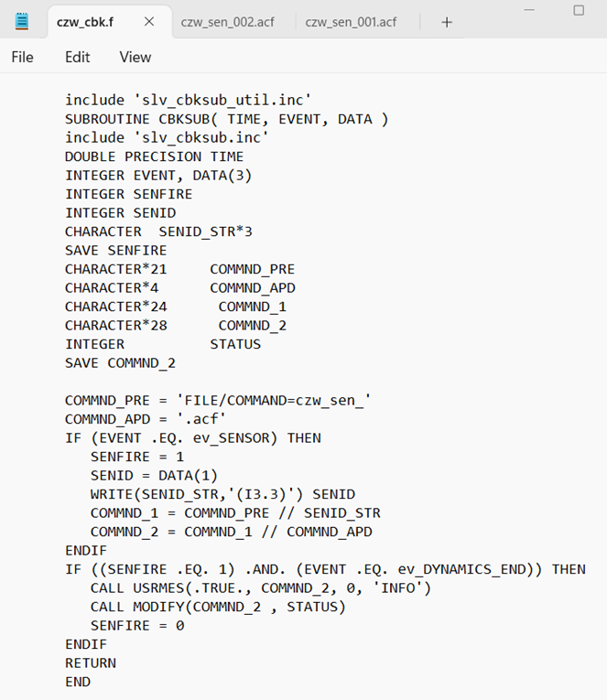Open the Edit menu
This screenshot has height=700, width=607.
tap(77, 57)
